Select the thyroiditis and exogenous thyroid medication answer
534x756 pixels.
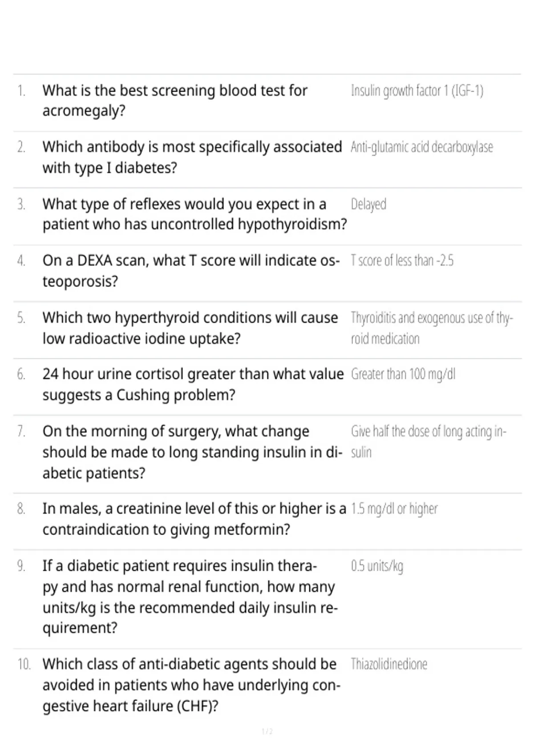point(432,328)
